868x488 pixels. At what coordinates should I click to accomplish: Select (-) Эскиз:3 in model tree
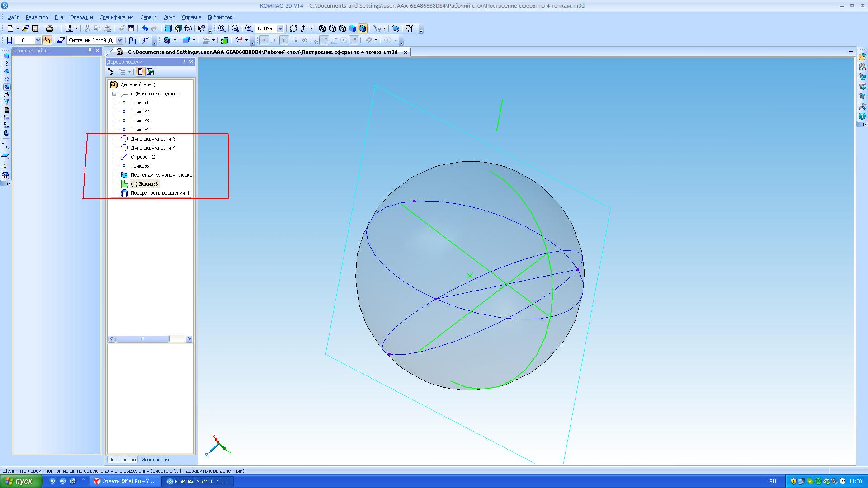[x=144, y=184]
